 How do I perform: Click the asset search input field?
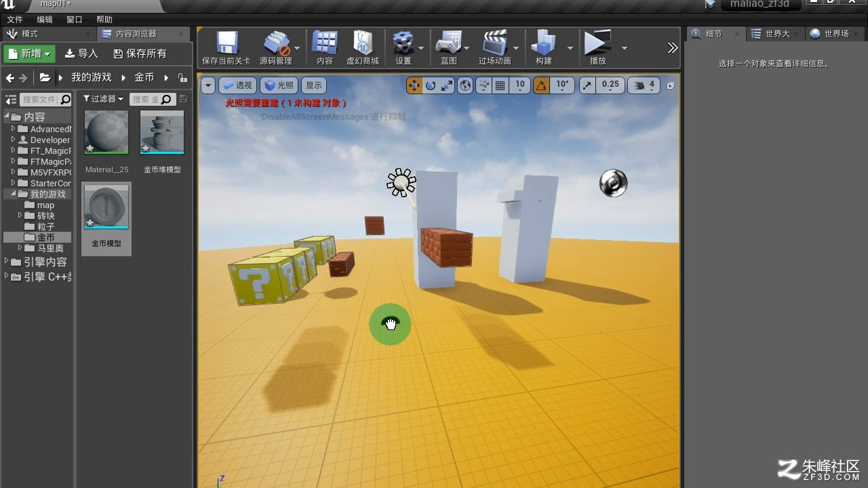153,100
